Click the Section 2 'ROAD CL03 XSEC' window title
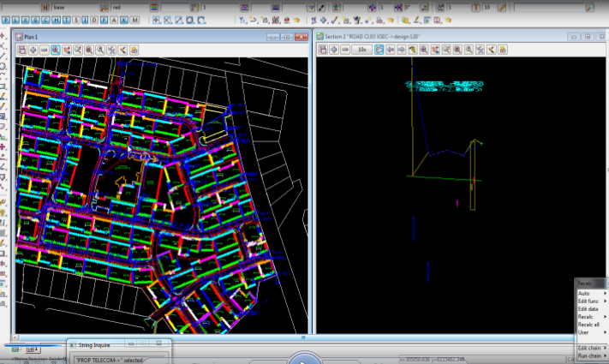This screenshot has width=609, height=364. click(373, 37)
